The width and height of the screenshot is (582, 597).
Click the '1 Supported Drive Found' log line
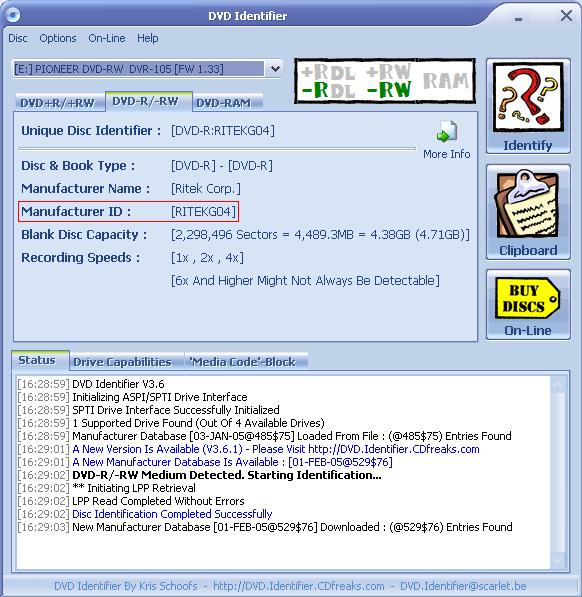click(198, 423)
